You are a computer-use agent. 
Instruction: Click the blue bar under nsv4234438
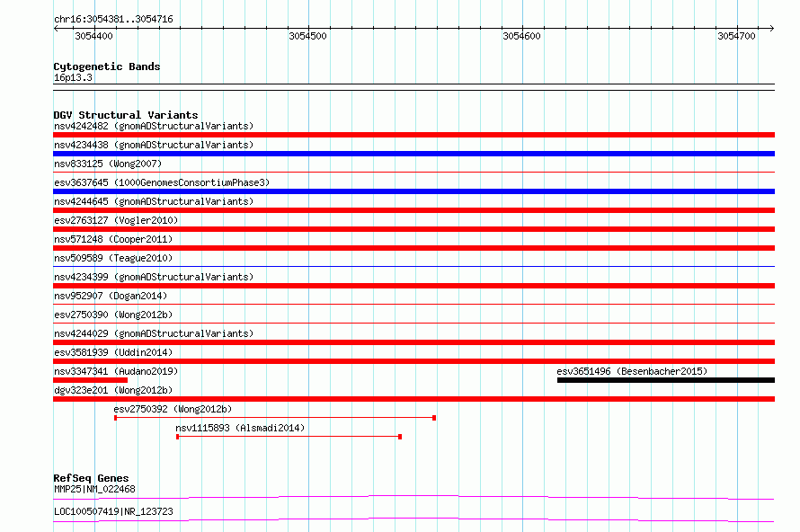point(413,154)
